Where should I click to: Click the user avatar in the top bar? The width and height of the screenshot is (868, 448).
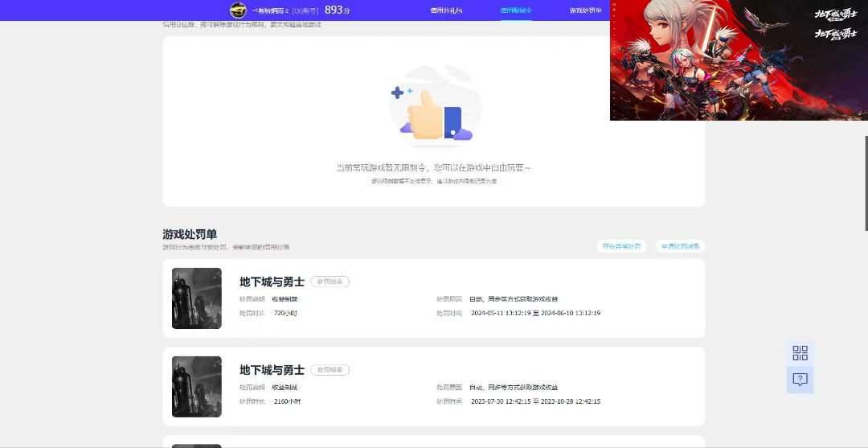point(238,10)
